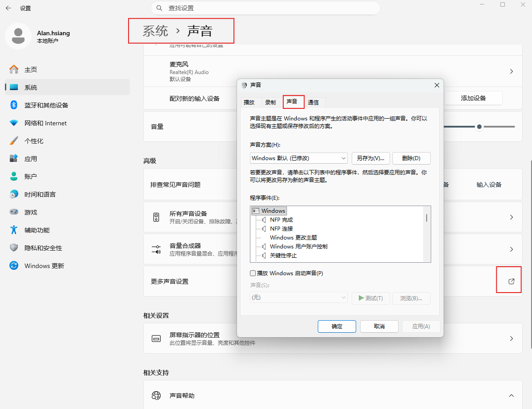Confirm with the 确定 button
This screenshot has width=532, height=409.
(337, 326)
